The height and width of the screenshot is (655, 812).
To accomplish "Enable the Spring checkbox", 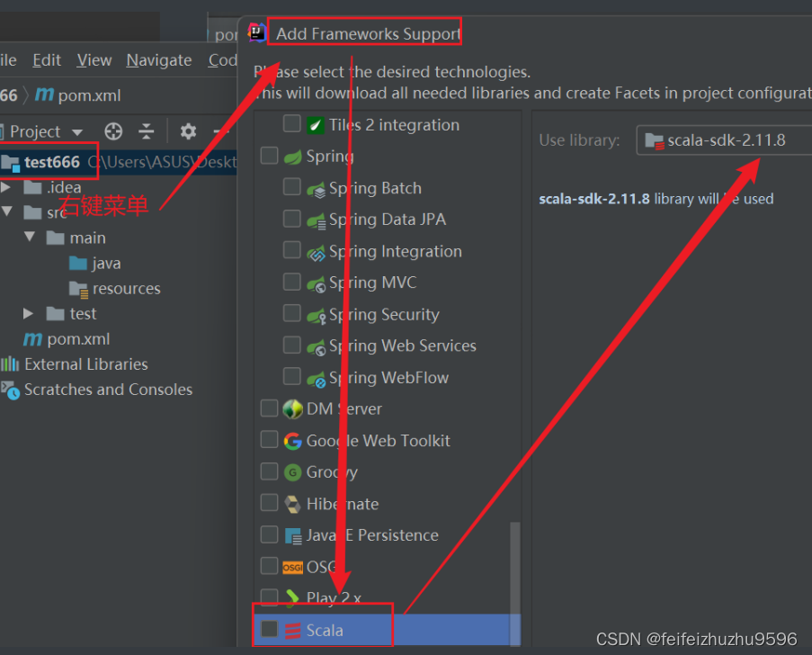I will click(x=269, y=156).
